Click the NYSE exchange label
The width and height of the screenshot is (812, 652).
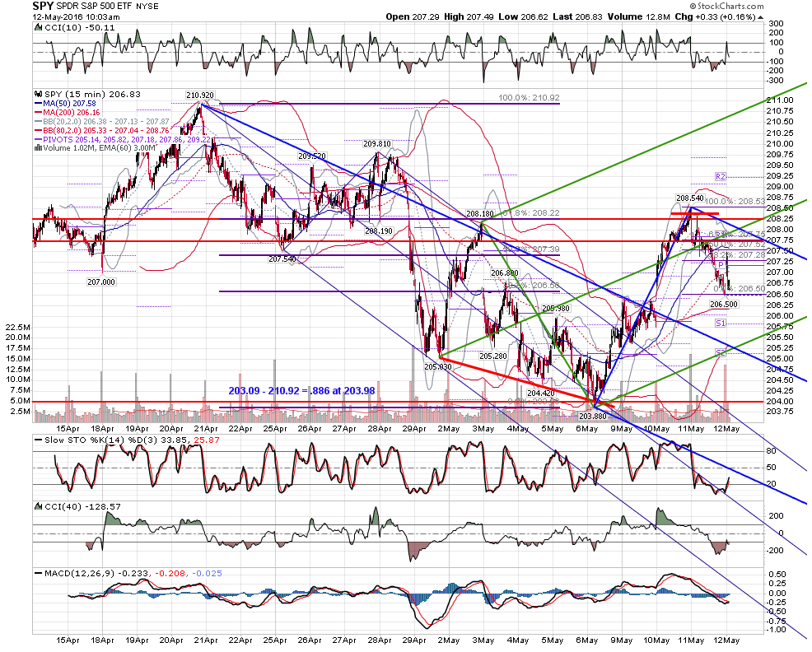point(148,7)
